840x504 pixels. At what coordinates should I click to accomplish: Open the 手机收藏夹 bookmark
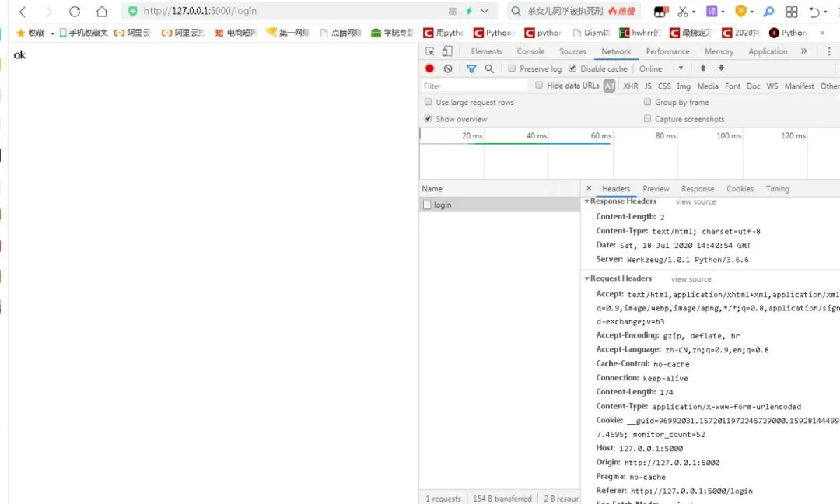click(83, 33)
